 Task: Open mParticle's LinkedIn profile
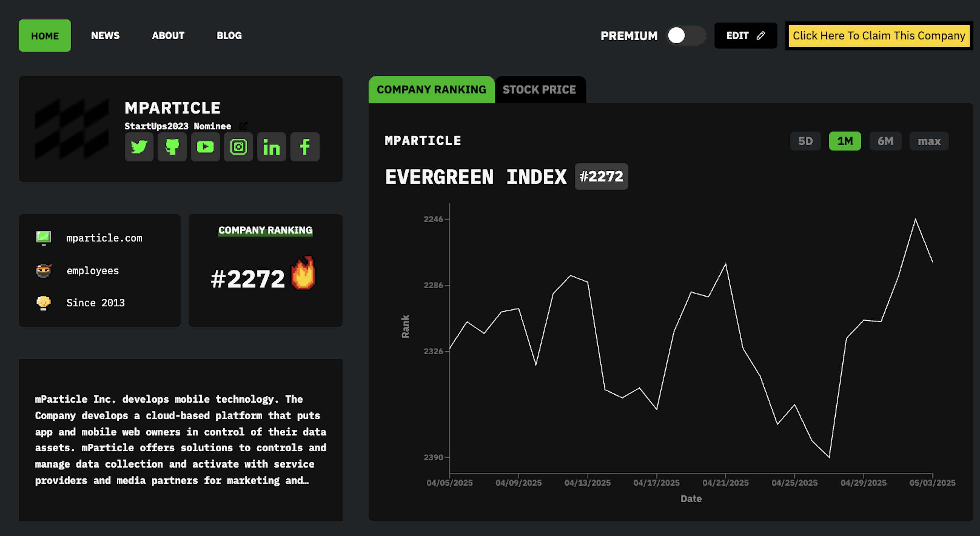[271, 147]
